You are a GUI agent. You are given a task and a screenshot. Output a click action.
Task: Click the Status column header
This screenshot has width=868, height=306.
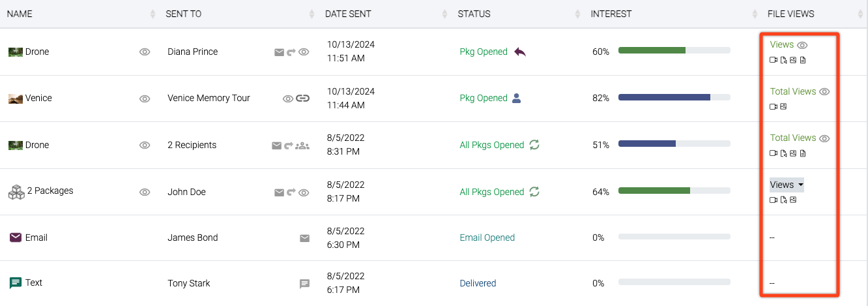[x=474, y=14]
